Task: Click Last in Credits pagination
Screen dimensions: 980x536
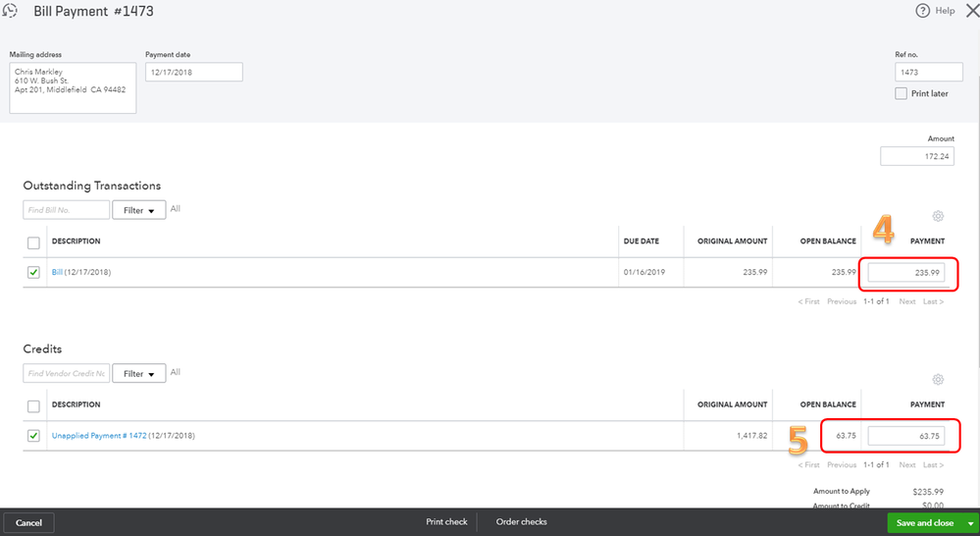Action: [x=933, y=464]
